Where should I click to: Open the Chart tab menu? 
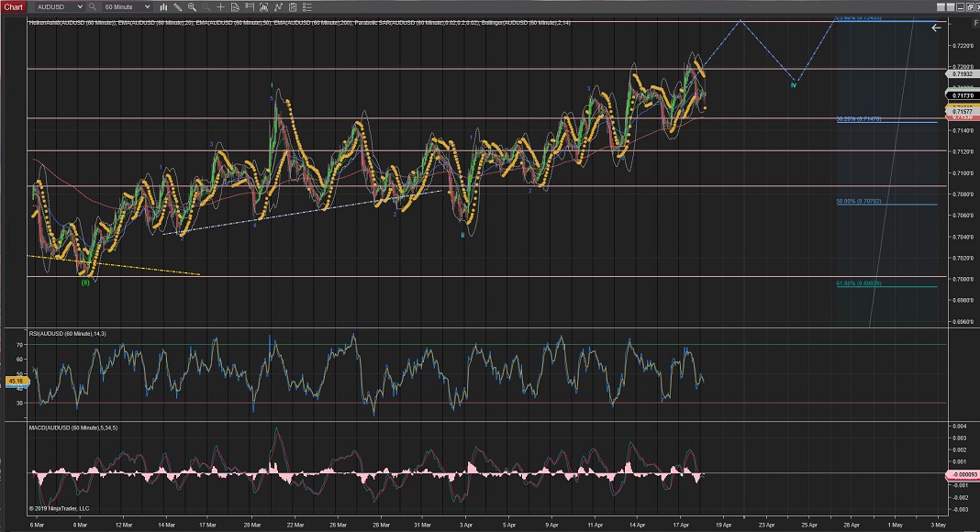tap(13, 6)
